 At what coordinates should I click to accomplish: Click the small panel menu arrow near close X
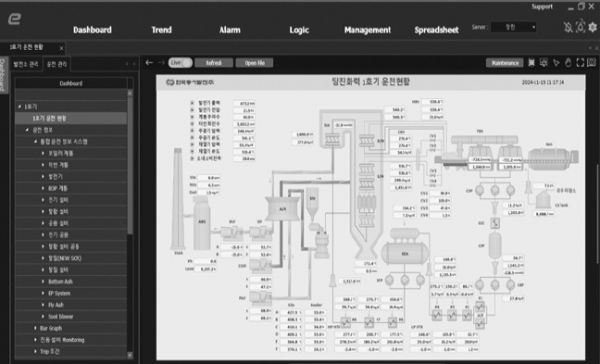(590, 48)
